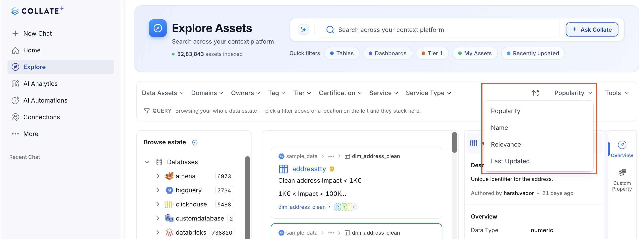Click the large Explore Assets compass icon
The height and width of the screenshot is (239, 644).
tap(158, 28)
